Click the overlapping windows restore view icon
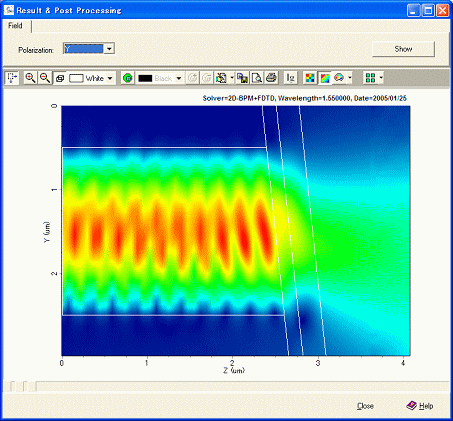453x421 pixels. click(60, 78)
